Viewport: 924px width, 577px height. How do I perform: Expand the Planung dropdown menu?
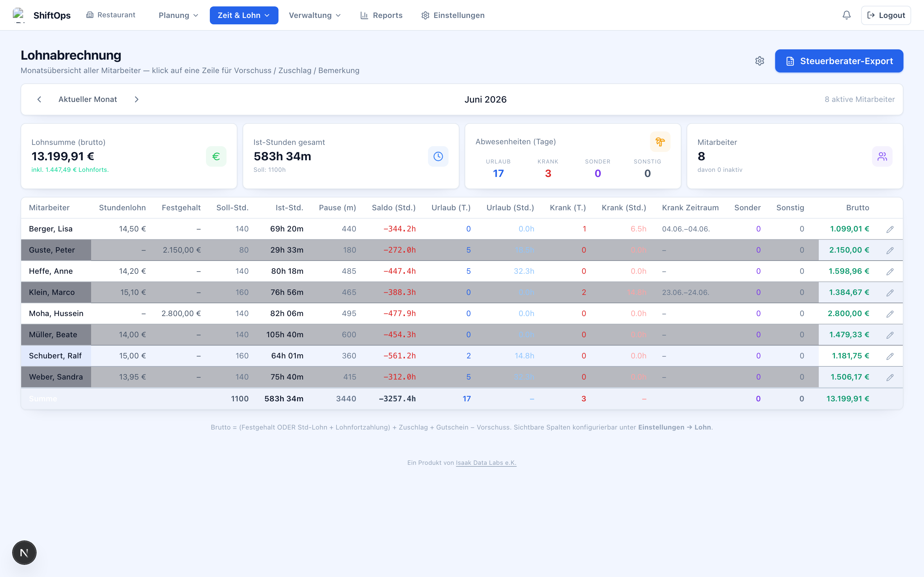[178, 15]
